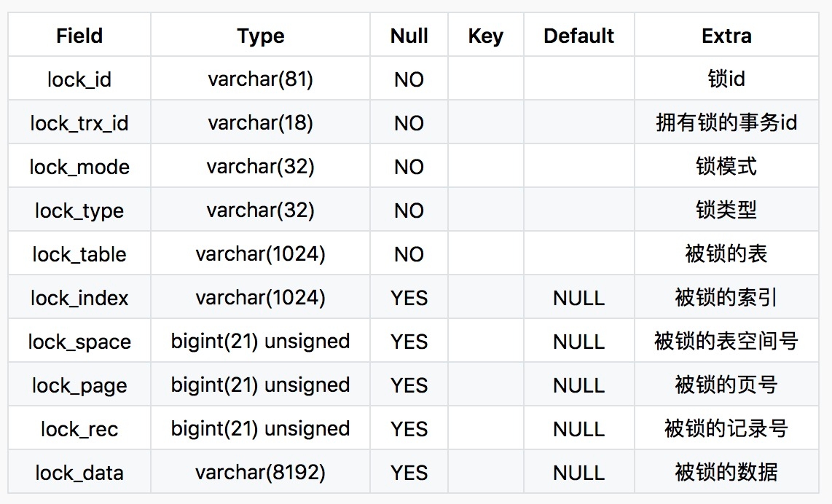Image resolution: width=832 pixels, height=504 pixels.
Task: Click the varchar(8192) type cell
Action: click(260, 473)
